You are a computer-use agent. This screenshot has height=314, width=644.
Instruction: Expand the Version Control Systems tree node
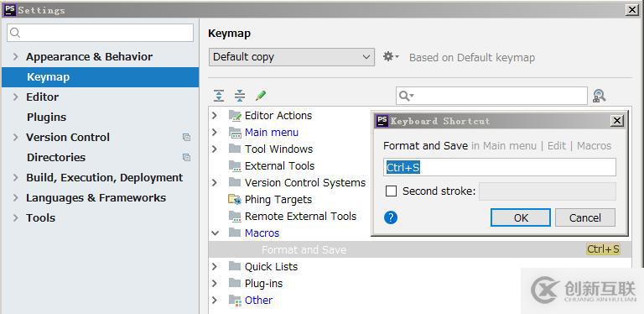(215, 182)
